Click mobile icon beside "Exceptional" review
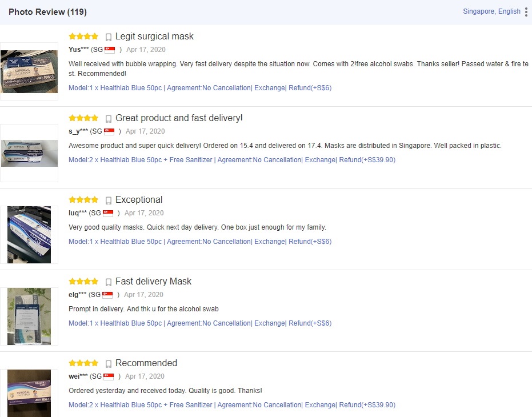The height and width of the screenshot is (417, 532). pyautogui.click(x=109, y=201)
